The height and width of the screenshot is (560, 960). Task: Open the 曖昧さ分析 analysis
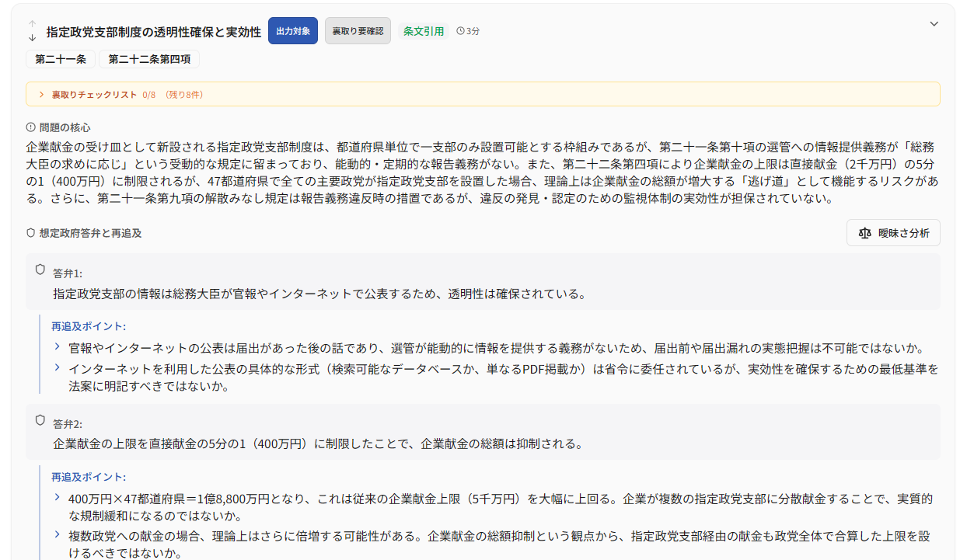(x=893, y=233)
